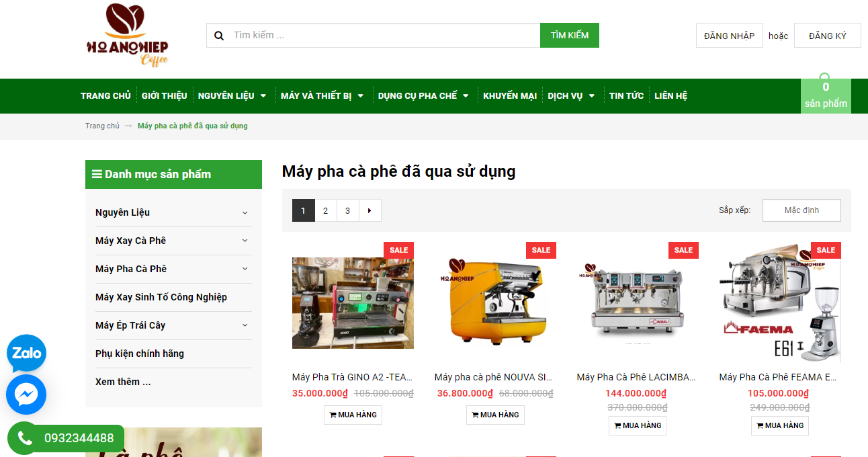Expand the Máy Pha Cà Phê category chevron

point(245,269)
